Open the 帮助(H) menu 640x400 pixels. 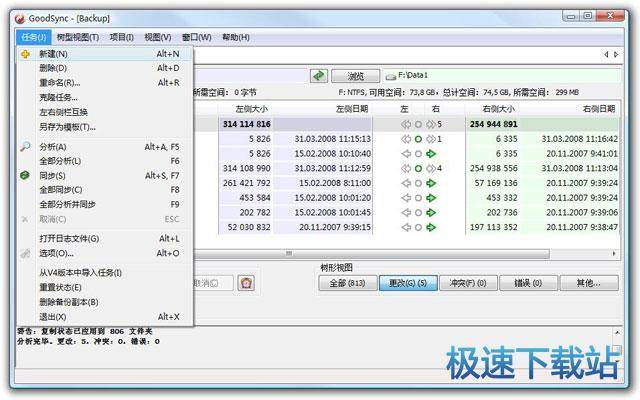point(236,37)
